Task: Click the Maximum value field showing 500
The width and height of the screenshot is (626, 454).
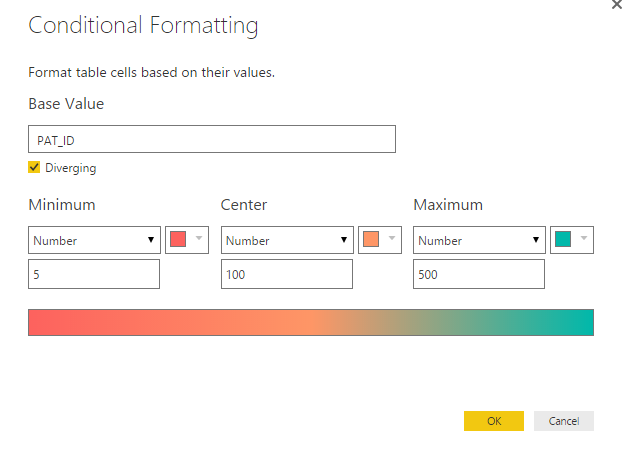Action: coord(479,274)
